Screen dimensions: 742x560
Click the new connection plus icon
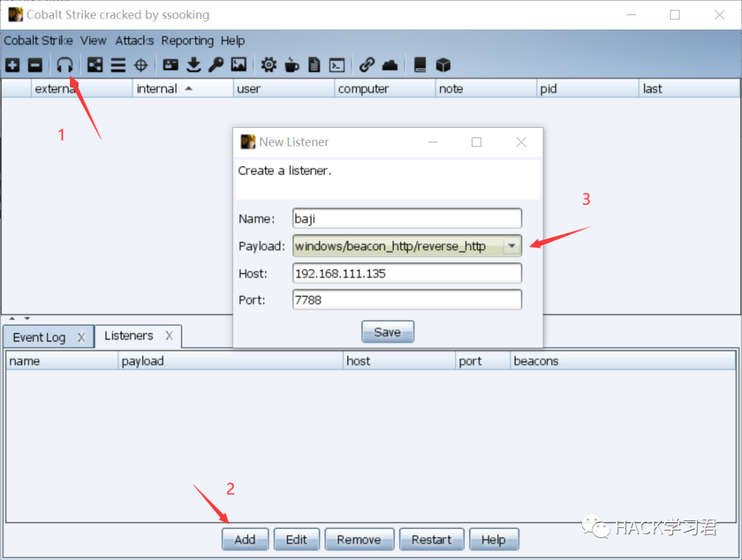click(x=13, y=65)
